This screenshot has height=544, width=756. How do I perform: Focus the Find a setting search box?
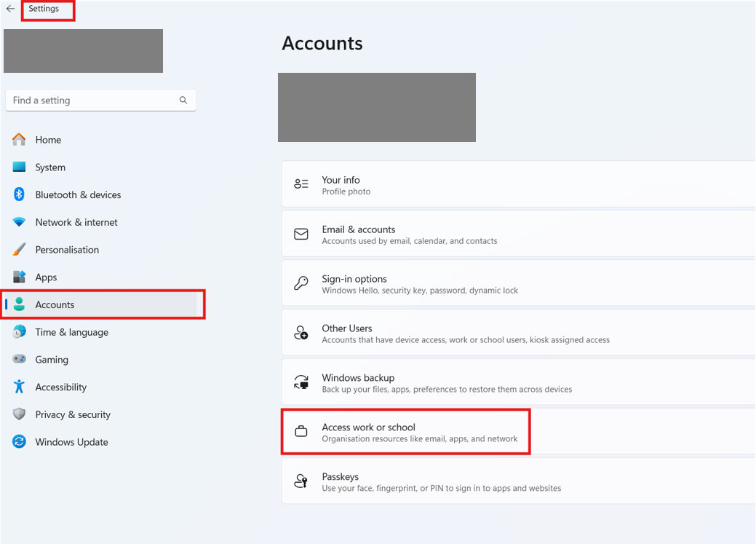point(100,100)
